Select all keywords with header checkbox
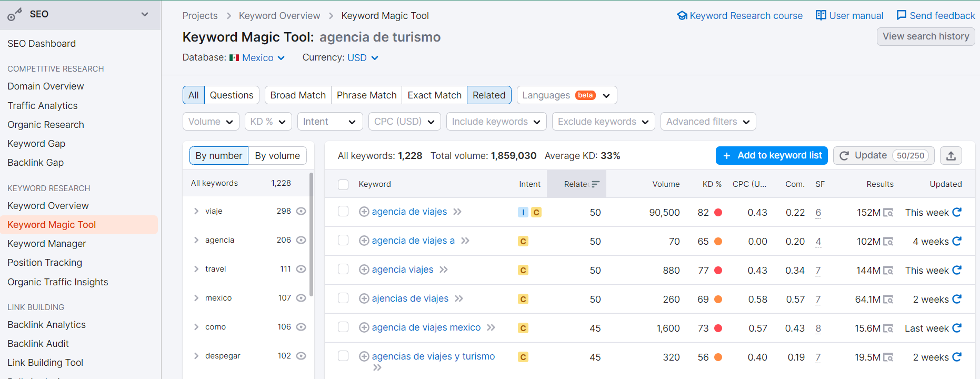Image resolution: width=980 pixels, height=379 pixels. click(343, 184)
